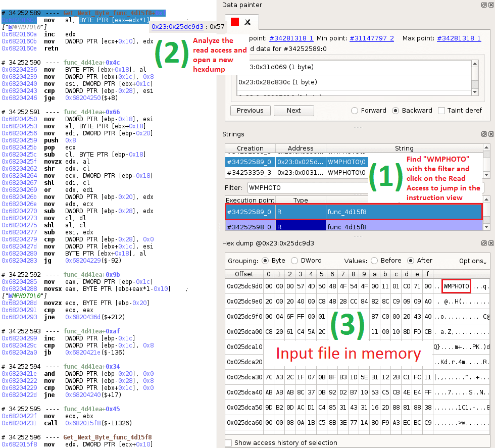Select the highlighted BYTE PTR [eax+edx*1] operand
The height and width of the screenshot is (448, 495).
(114, 20)
